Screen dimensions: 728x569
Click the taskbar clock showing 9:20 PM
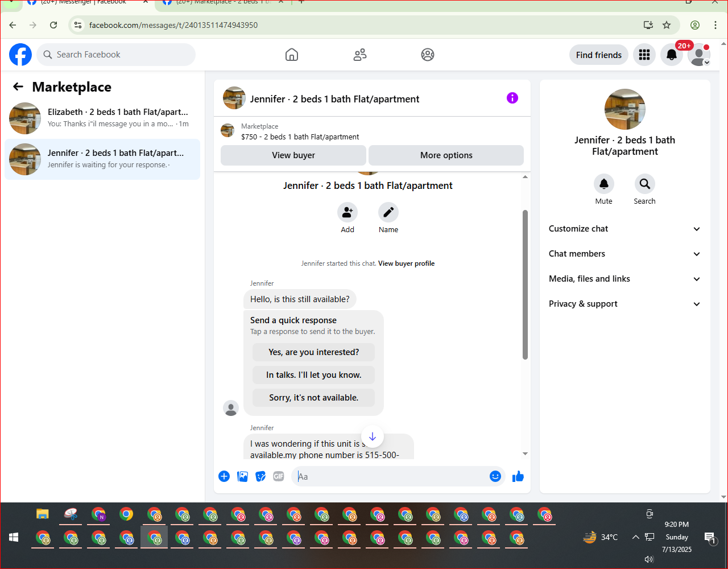677,525
